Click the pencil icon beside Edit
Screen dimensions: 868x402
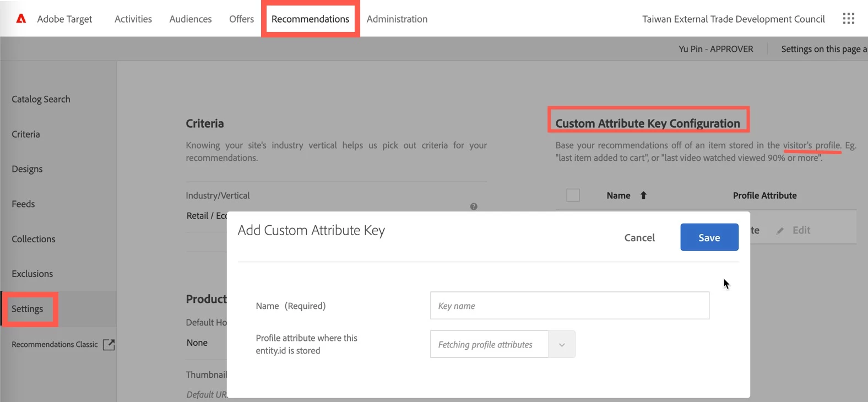[780, 231]
